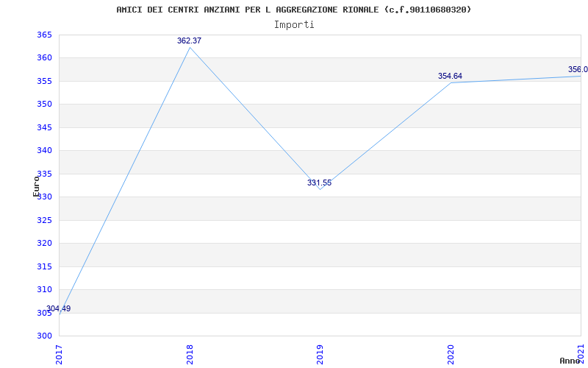Click the 2020 data point on the line
Screen dimensions: 588x368
(x=451, y=82)
